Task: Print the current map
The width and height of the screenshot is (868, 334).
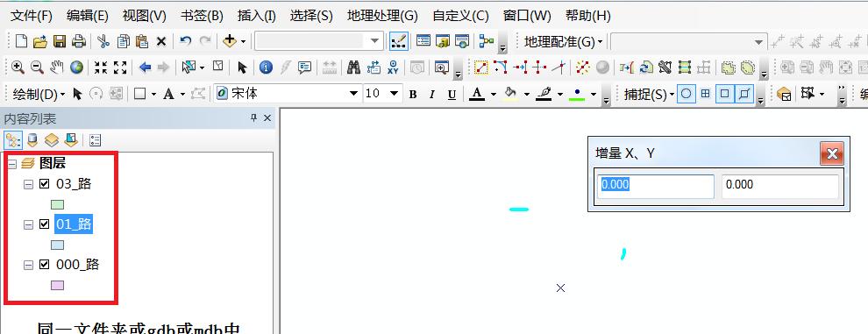Action: pos(79,41)
